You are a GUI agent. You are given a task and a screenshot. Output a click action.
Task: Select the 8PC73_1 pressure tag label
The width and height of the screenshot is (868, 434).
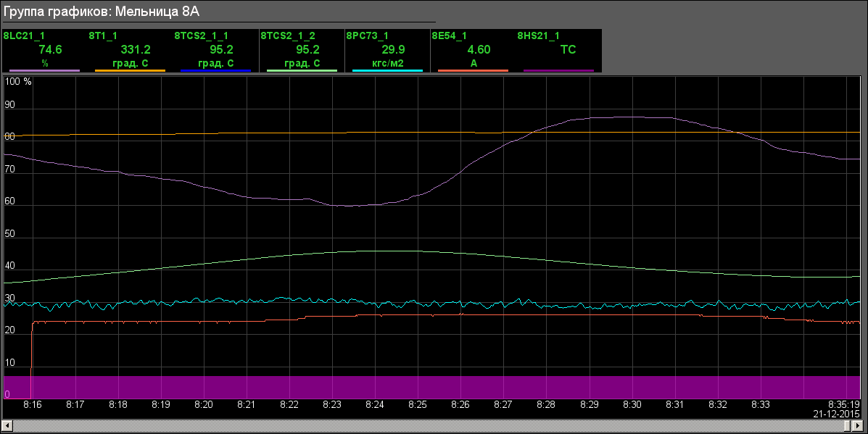[x=367, y=35]
